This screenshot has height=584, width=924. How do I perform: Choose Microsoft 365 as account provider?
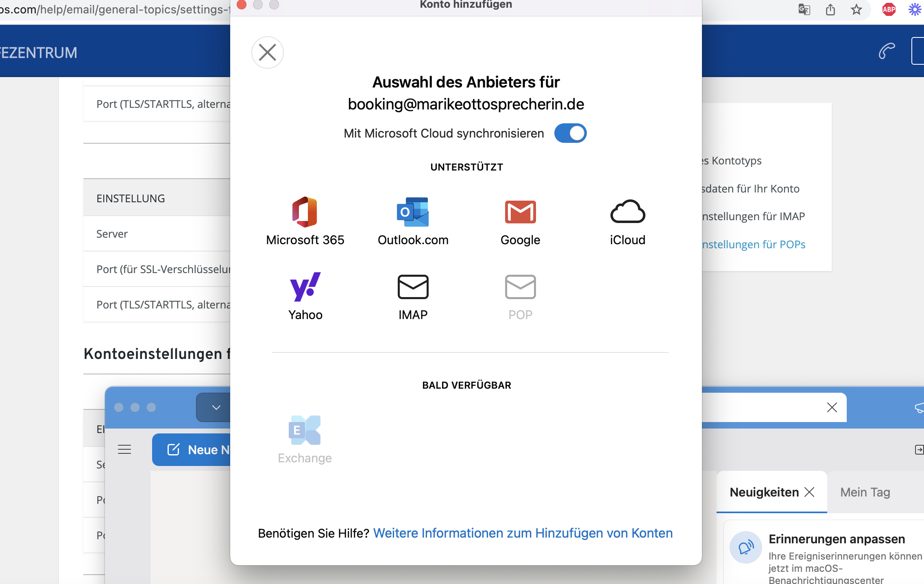click(x=305, y=222)
